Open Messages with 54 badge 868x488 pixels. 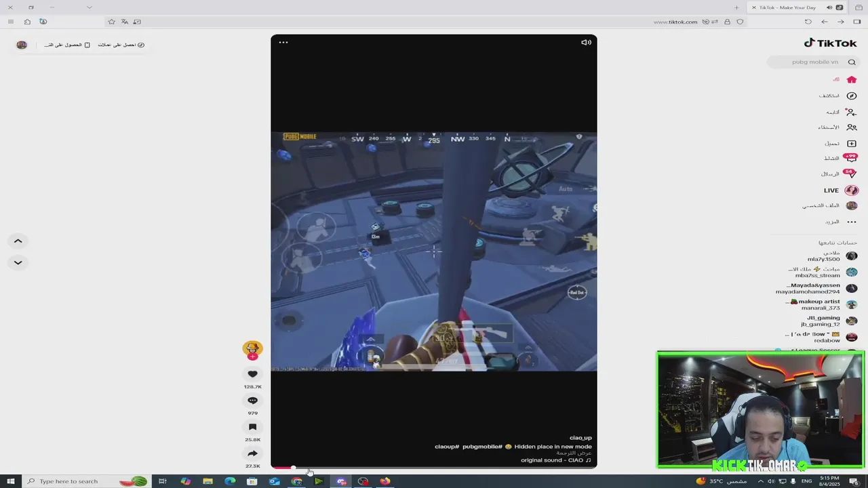click(840, 174)
